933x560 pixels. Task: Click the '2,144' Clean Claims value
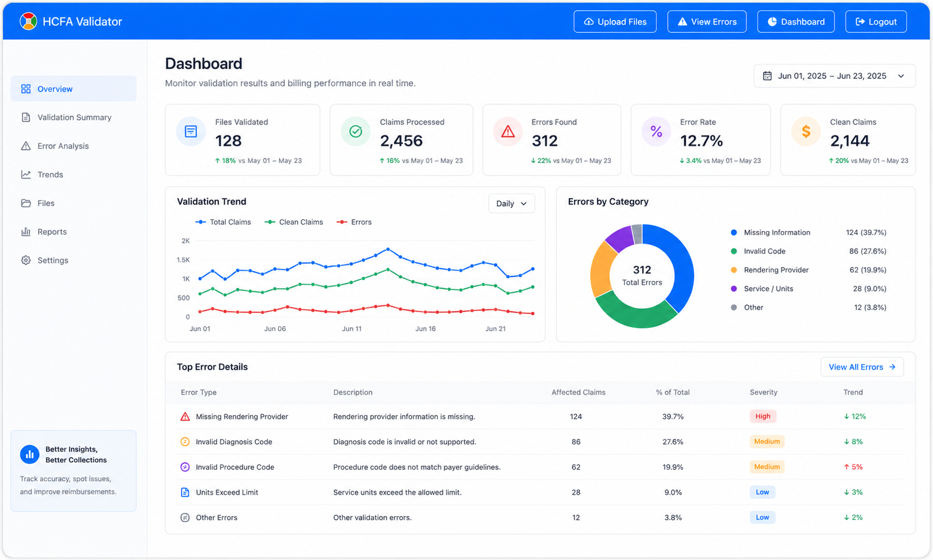click(x=849, y=141)
